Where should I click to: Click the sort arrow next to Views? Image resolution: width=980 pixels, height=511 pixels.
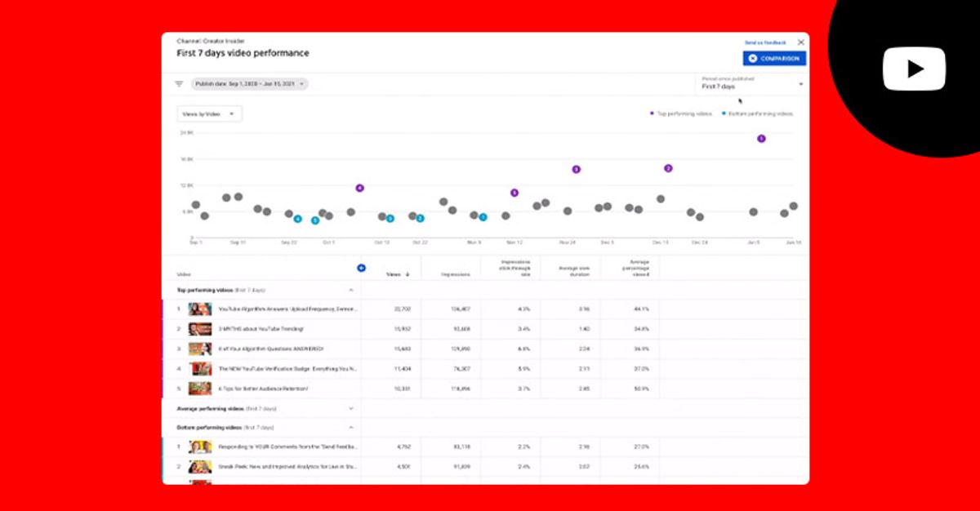406,275
